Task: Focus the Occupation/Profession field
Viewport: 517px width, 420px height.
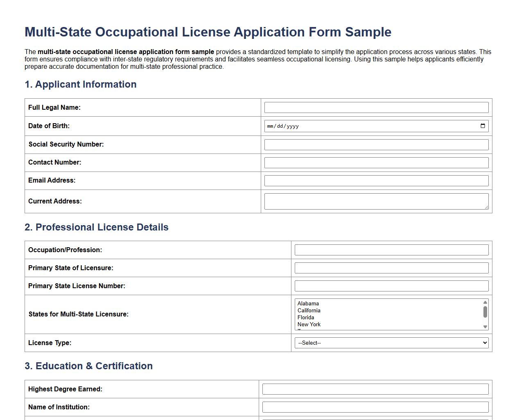Action: (391, 250)
